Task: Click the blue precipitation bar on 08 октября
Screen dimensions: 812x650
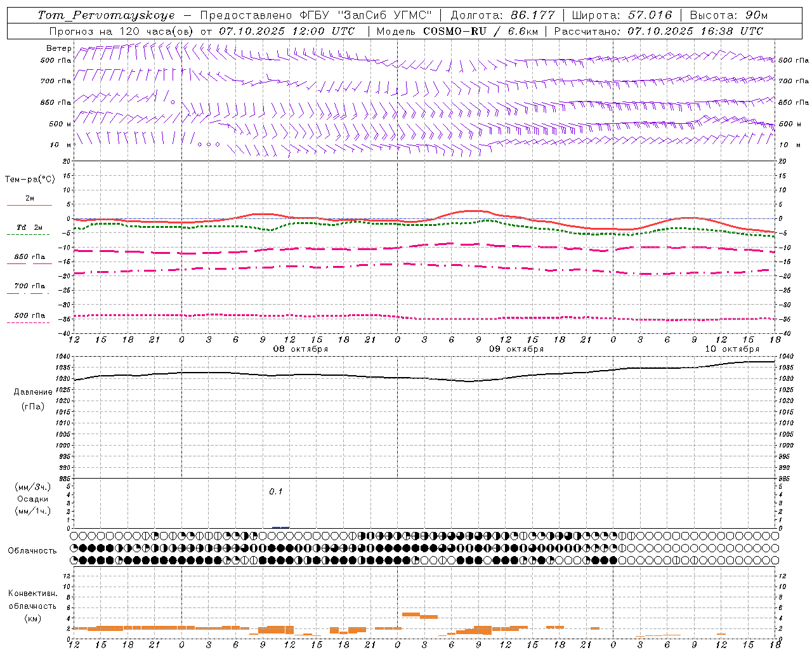Action: [x=280, y=527]
